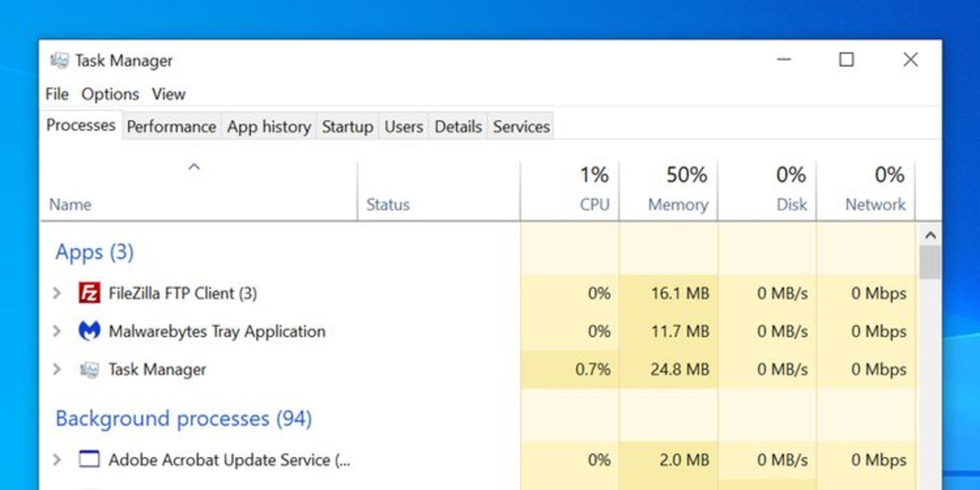Image resolution: width=980 pixels, height=490 pixels.
Task: Click the Malwarebytes 0 MB/s disk value
Action: click(x=782, y=331)
